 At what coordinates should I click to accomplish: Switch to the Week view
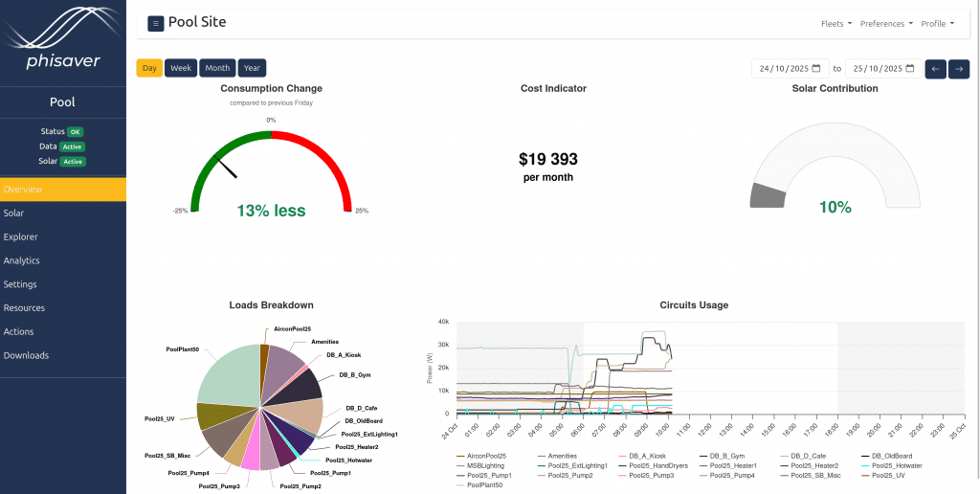coord(181,68)
